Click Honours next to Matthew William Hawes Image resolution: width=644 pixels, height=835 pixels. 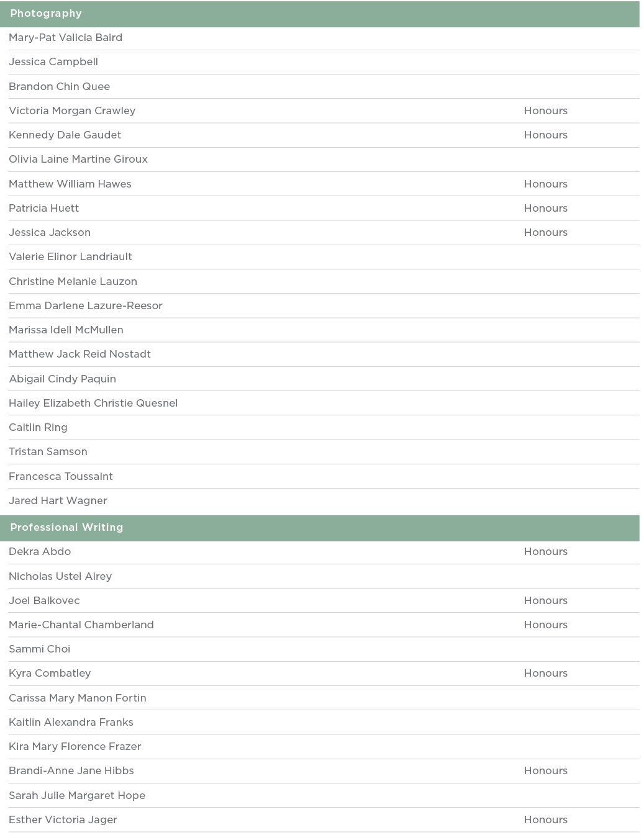coord(545,184)
